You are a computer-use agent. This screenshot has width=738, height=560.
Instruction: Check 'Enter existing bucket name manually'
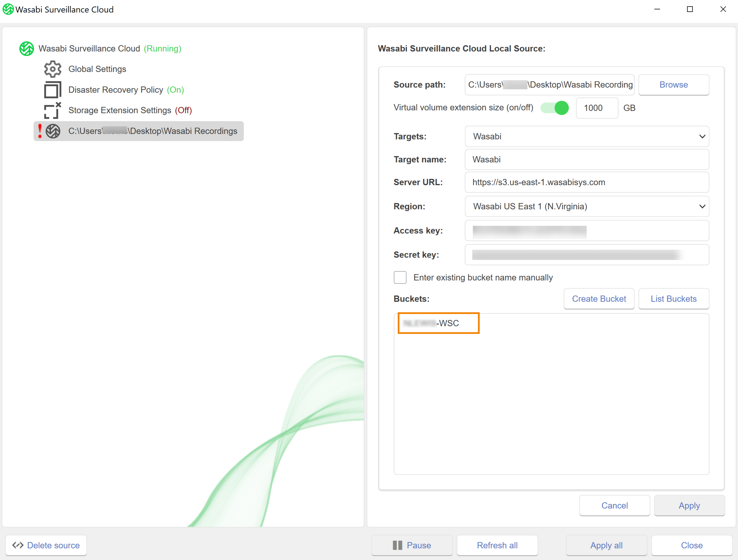point(400,277)
